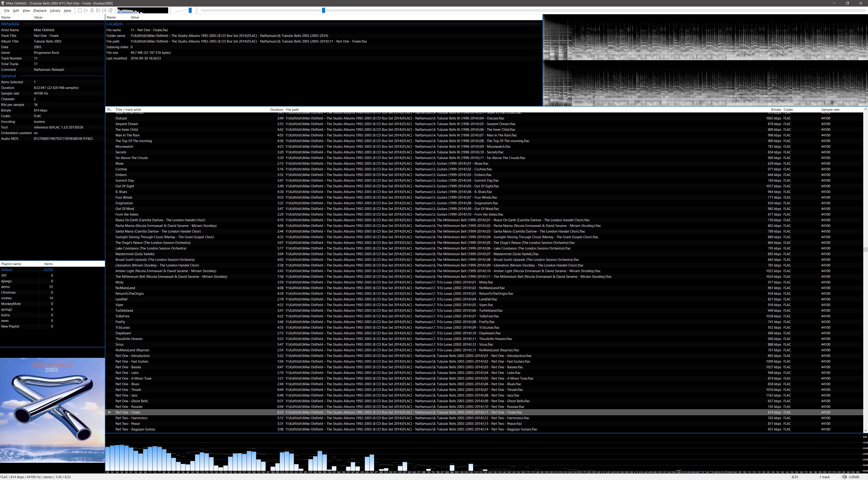This screenshot has width=868, height=480.
Task: Click the mini spectrum visualizer in toolbar
Action: point(143,10)
